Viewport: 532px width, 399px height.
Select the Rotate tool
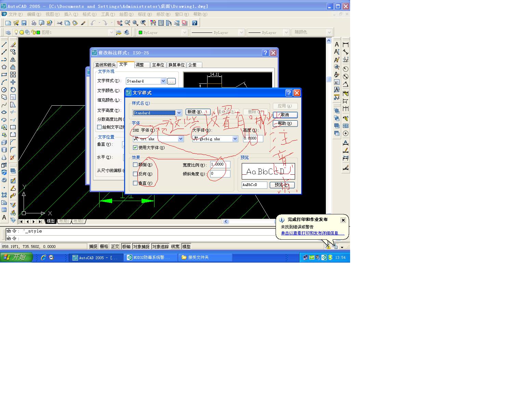click(13, 90)
